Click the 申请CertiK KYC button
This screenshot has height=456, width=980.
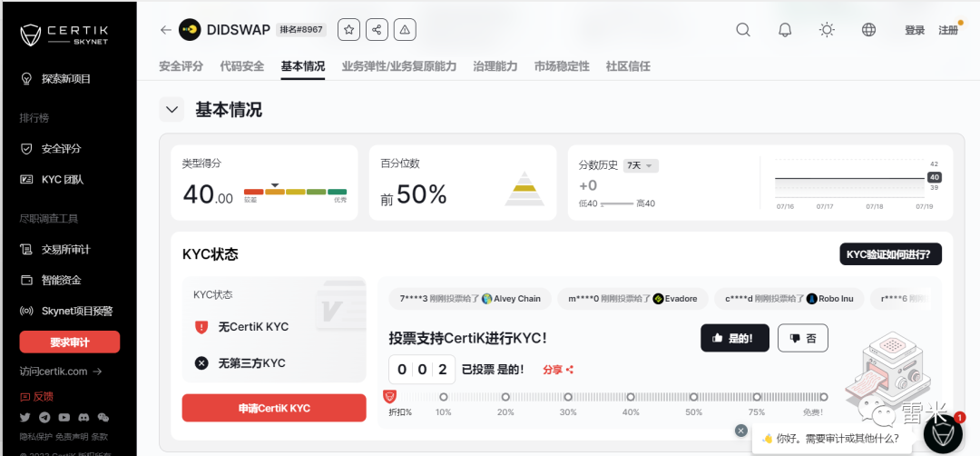[274, 408]
